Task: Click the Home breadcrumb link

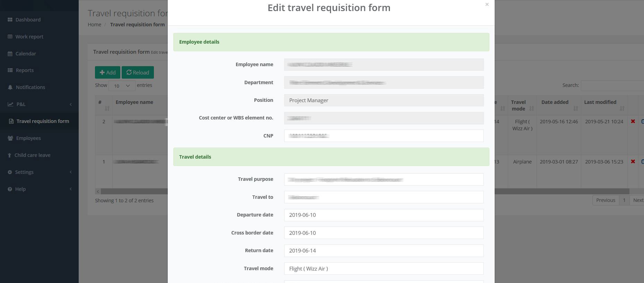Action: pos(94,25)
